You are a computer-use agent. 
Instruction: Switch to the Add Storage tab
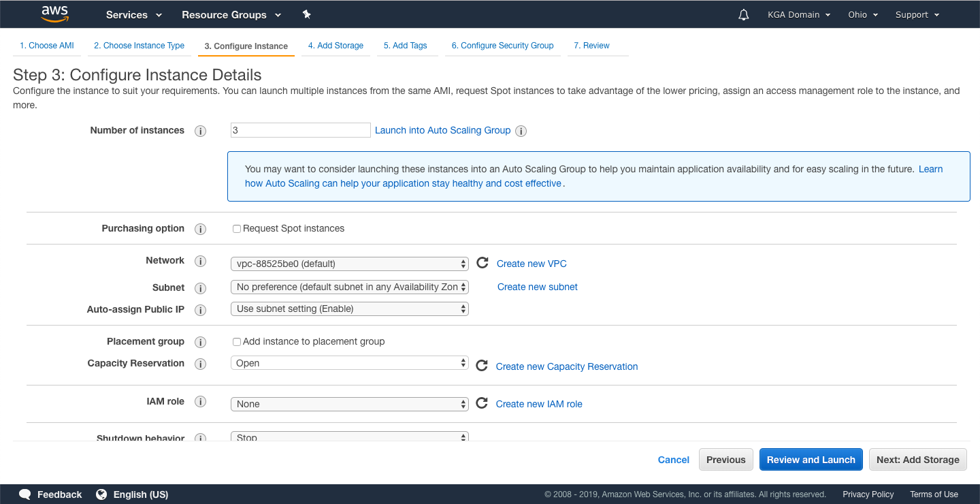pyautogui.click(x=336, y=46)
